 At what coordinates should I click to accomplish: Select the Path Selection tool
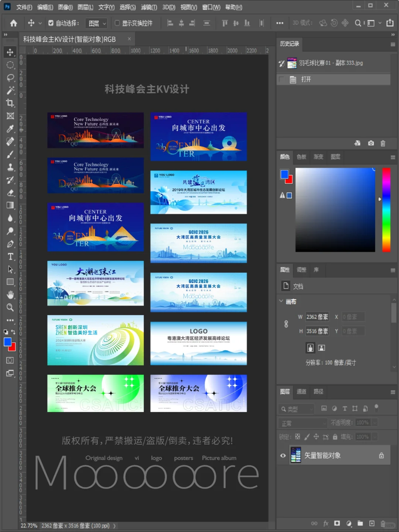(10, 269)
